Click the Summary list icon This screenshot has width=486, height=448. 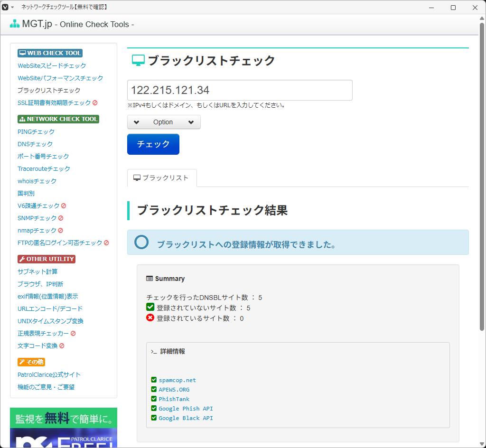[x=150, y=279]
